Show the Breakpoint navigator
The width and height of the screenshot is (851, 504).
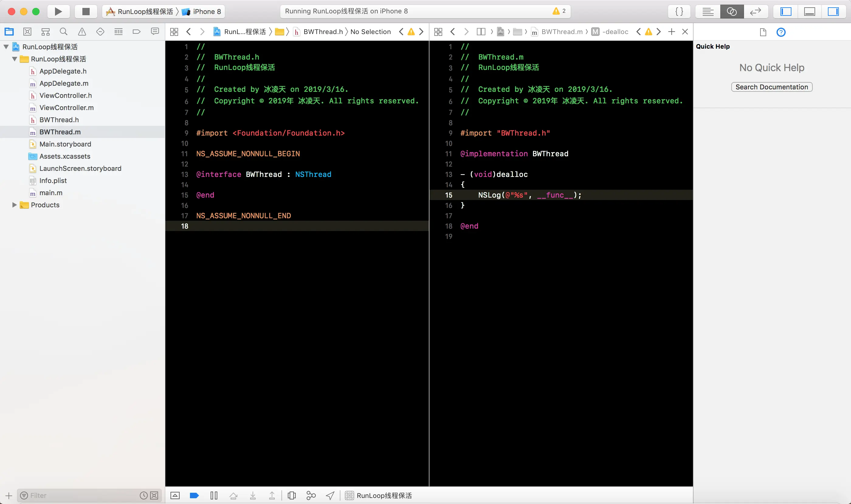pos(136,32)
